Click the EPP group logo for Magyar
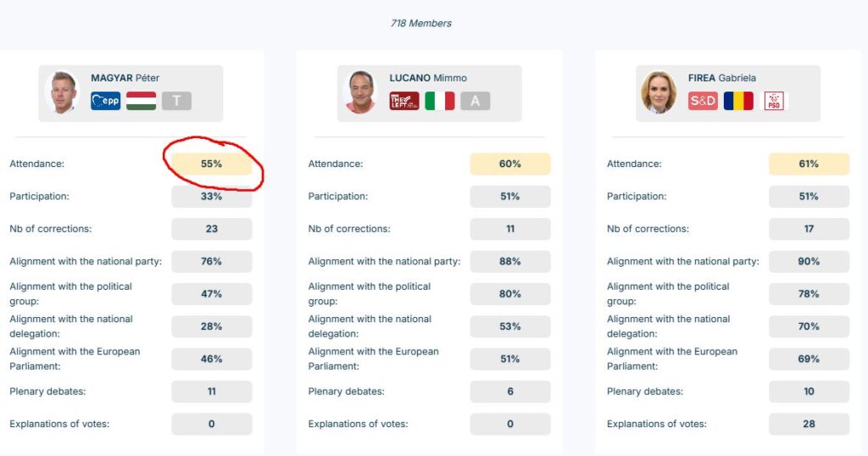Screen dimensions: 868x456 coord(106,102)
